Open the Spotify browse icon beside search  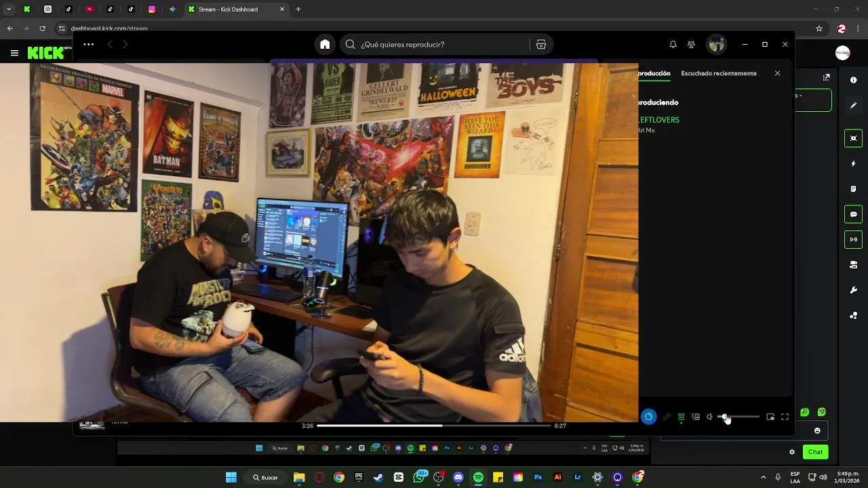(541, 44)
